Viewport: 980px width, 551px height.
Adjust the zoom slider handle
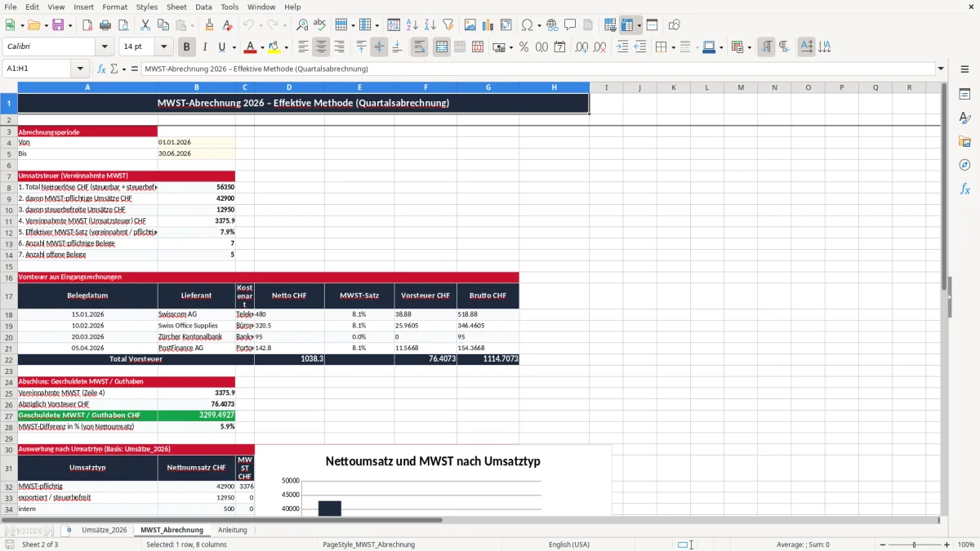tap(915, 544)
